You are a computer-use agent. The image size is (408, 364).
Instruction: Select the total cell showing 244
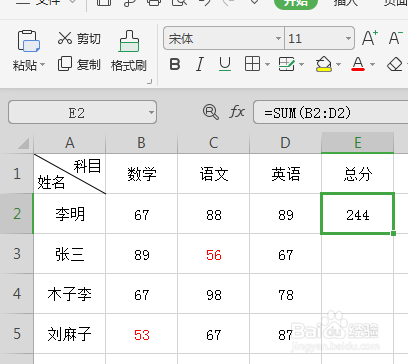pos(358,214)
